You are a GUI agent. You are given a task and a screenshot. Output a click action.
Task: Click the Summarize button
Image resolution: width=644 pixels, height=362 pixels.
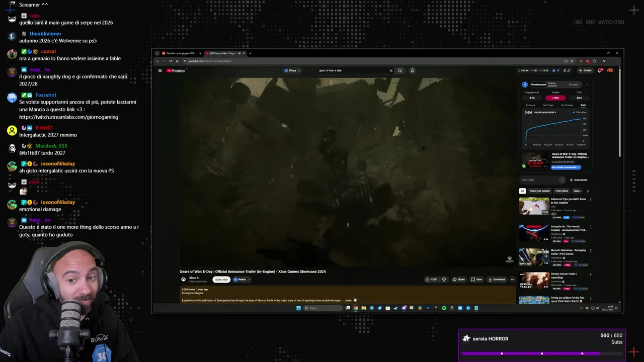[579, 180]
